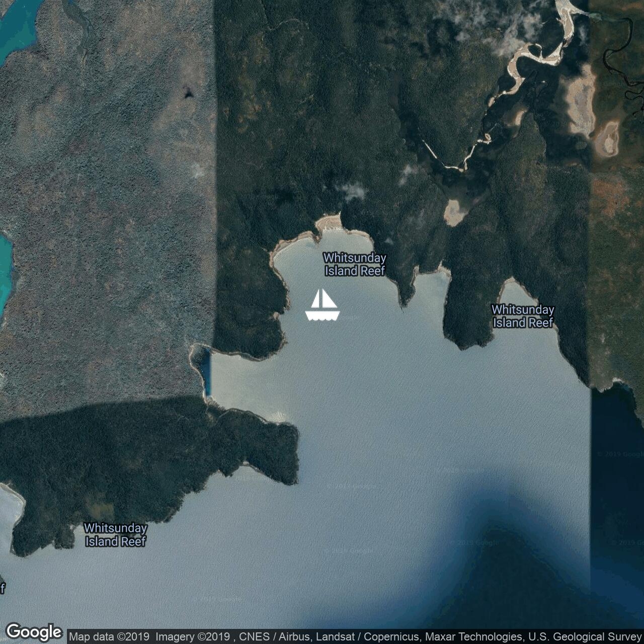Click the turquoise water along the western shore
The image size is (644, 644).
pyautogui.click(x=5, y=272)
